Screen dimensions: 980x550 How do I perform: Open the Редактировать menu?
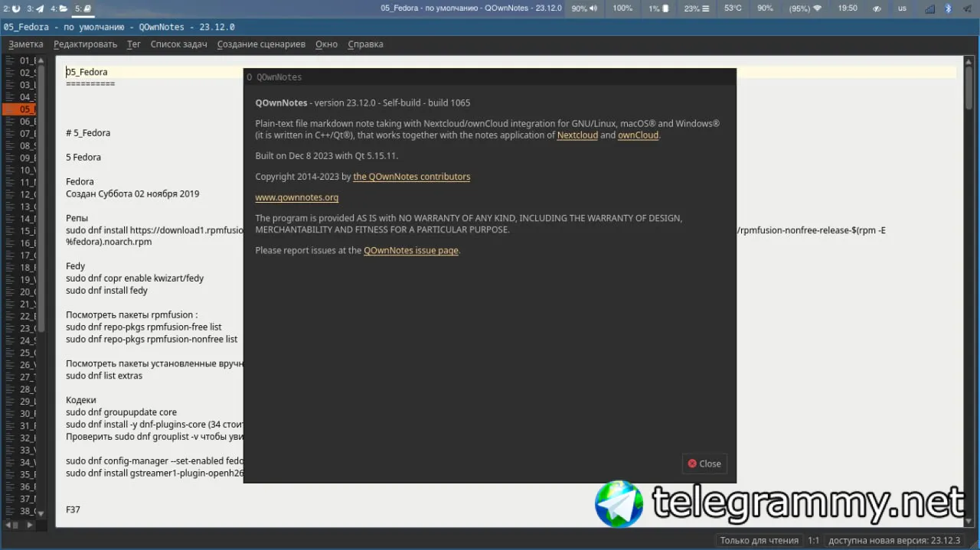(x=85, y=44)
